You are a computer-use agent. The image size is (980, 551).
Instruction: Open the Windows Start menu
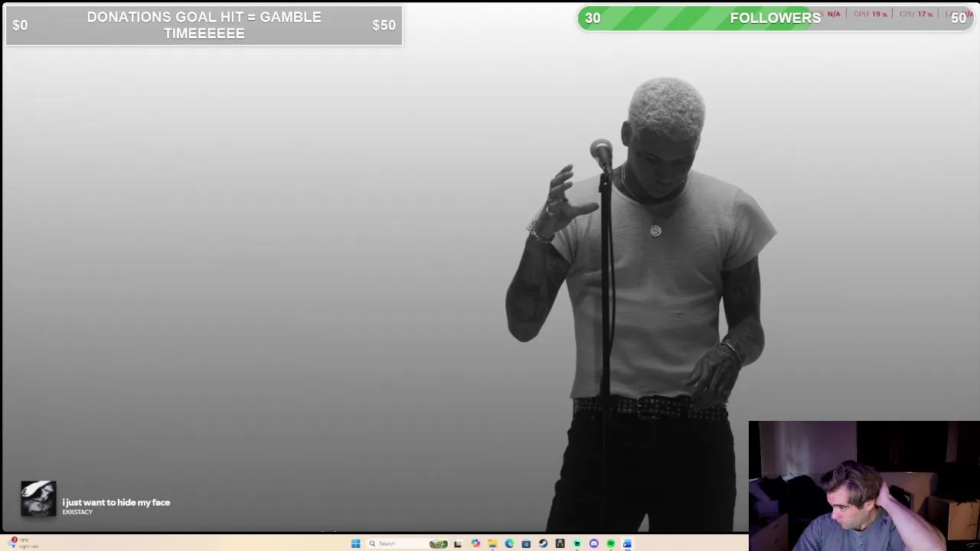tap(355, 543)
